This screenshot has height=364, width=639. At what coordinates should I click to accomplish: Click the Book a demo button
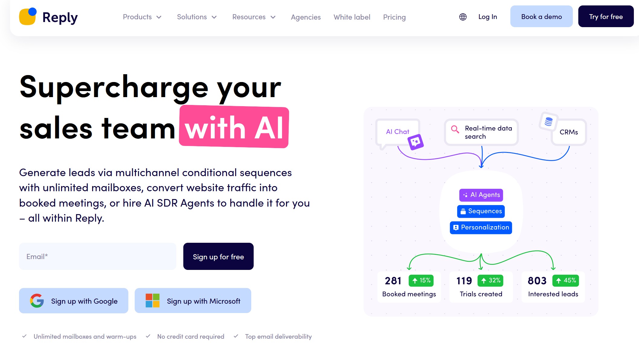541,17
